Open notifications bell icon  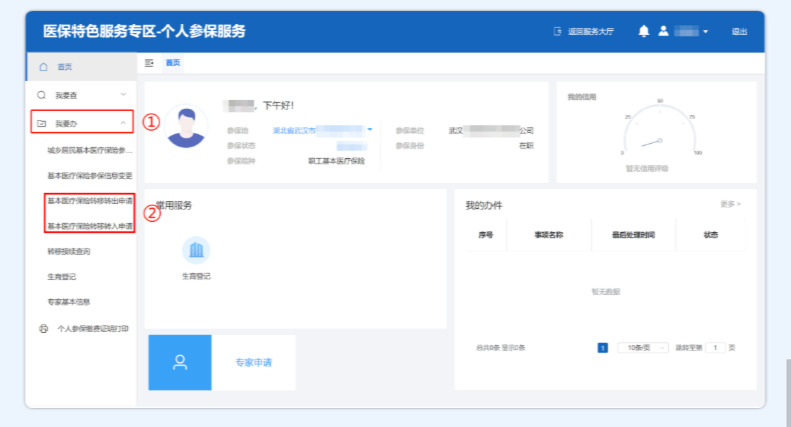(x=644, y=31)
